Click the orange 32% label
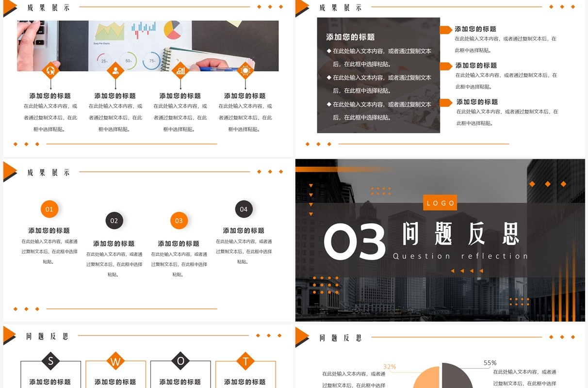This screenshot has height=388, width=588. (390, 367)
